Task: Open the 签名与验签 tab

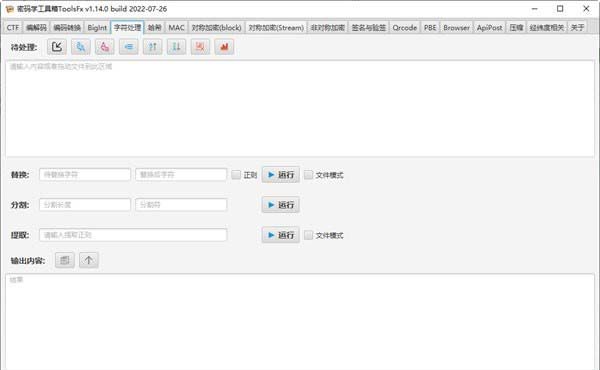Action: (368, 28)
